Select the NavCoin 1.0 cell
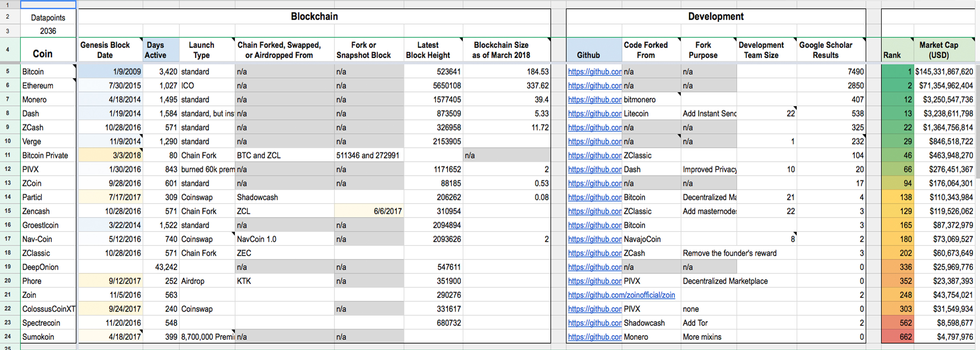980x350 pixels. pos(285,239)
